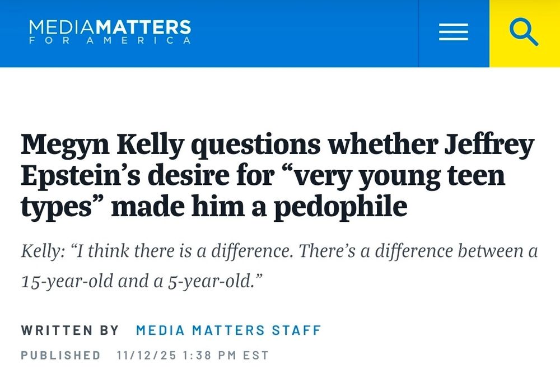The width and height of the screenshot is (560, 392).
Task: Click the Media Matters Staff author link
Action: pyautogui.click(x=228, y=330)
